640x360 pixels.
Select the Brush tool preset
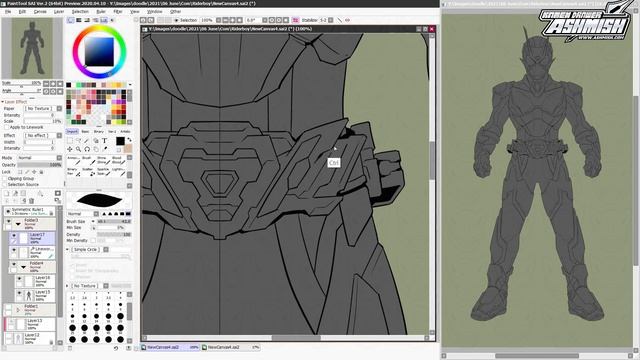(x=87, y=160)
